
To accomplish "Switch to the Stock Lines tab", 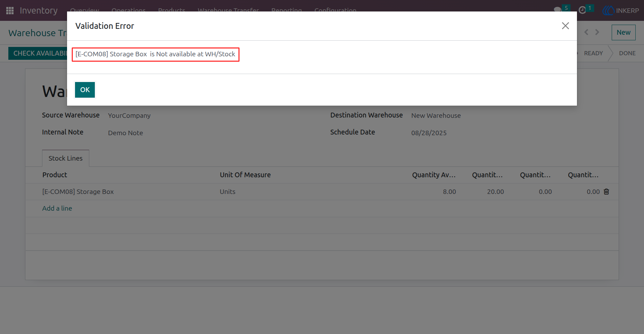I will pyautogui.click(x=66, y=158).
